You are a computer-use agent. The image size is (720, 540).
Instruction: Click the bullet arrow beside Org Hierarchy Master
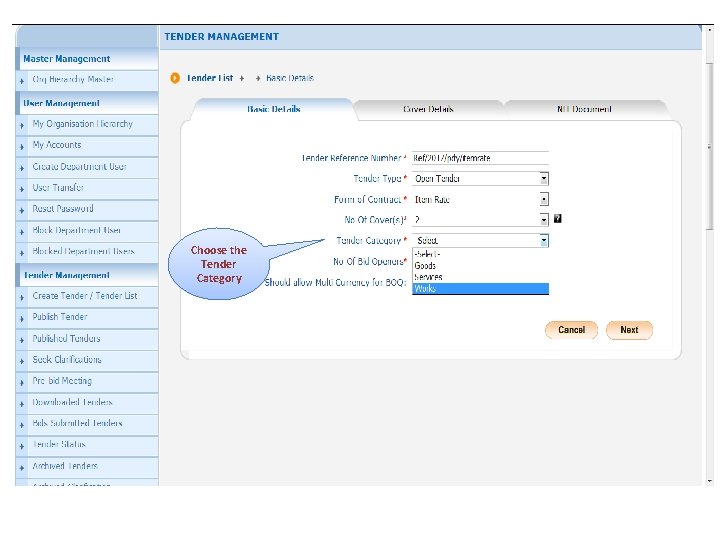[22, 81]
